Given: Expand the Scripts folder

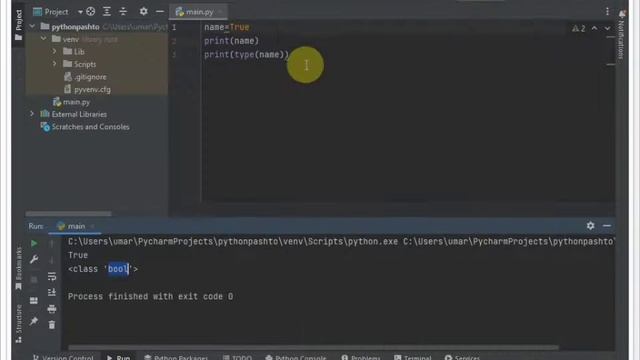Looking at the screenshot, I should [54, 64].
